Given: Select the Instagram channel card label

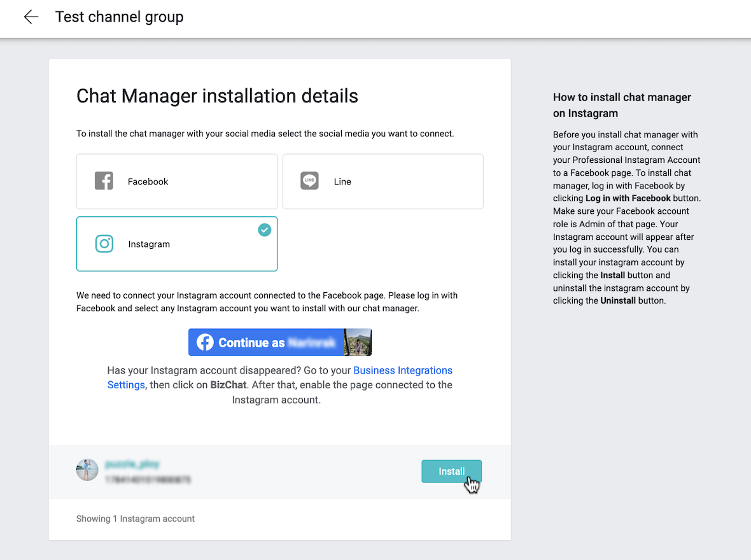Looking at the screenshot, I should tap(149, 244).
